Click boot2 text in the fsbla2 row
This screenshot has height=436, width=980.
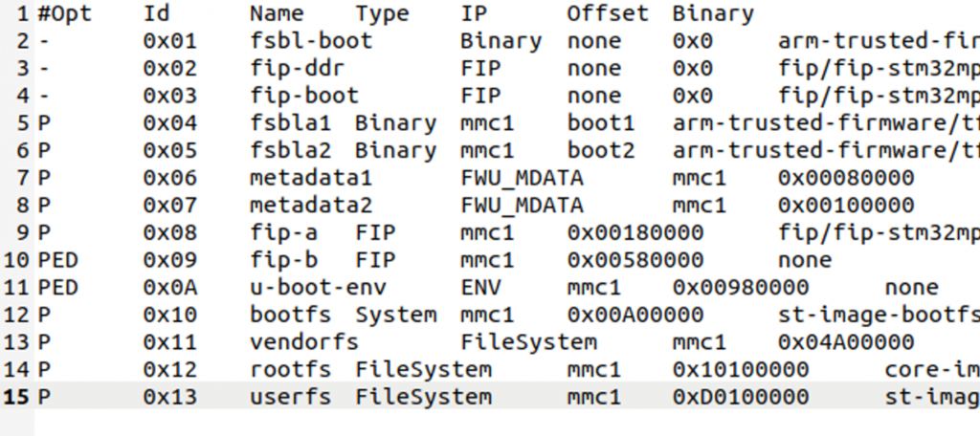pos(601,150)
